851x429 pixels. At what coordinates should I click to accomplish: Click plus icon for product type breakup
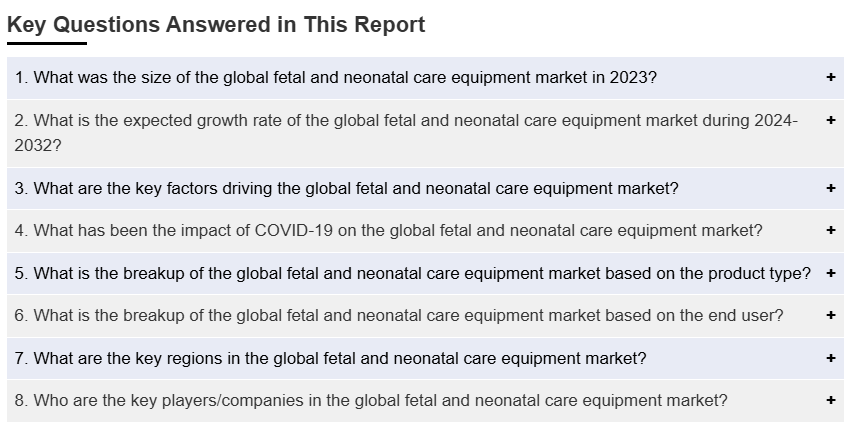(x=830, y=273)
